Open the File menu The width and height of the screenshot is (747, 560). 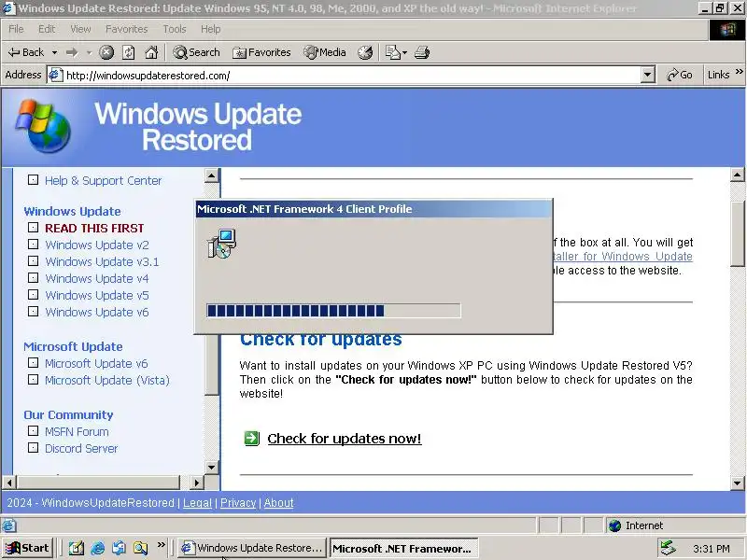(16, 29)
